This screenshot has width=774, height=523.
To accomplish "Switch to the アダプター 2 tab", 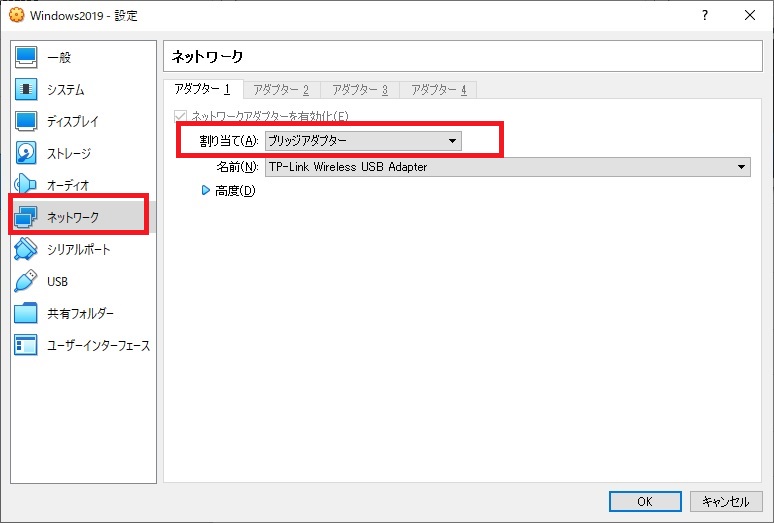I will tap(281, 90).
